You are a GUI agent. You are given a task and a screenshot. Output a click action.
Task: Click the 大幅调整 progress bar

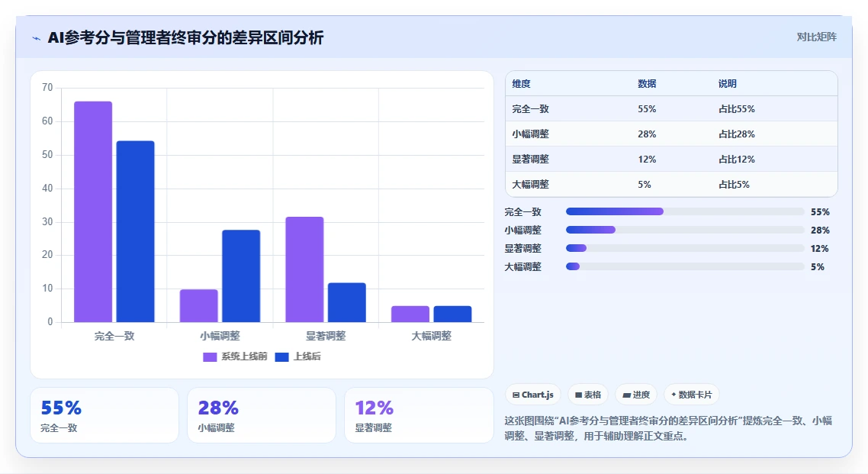coord(685,266)
